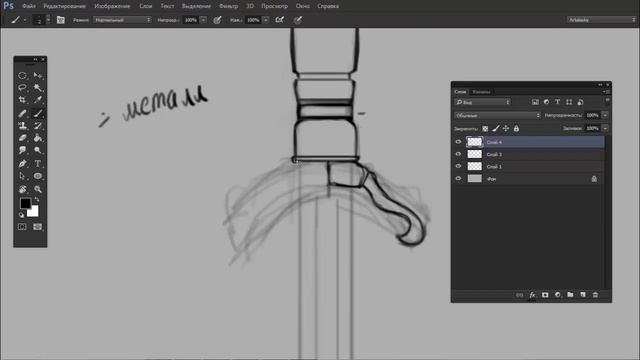Screen dimensions: 640x360
Task: Select the Paint Bucket tool
Action: click(x=38, y=138)
